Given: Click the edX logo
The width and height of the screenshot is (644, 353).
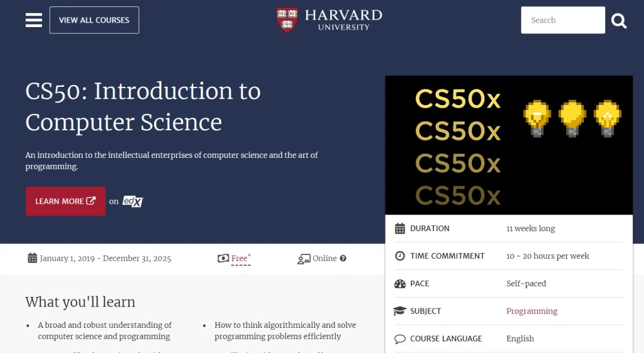Looking at the screenshot, I should (x=133, y=201).
